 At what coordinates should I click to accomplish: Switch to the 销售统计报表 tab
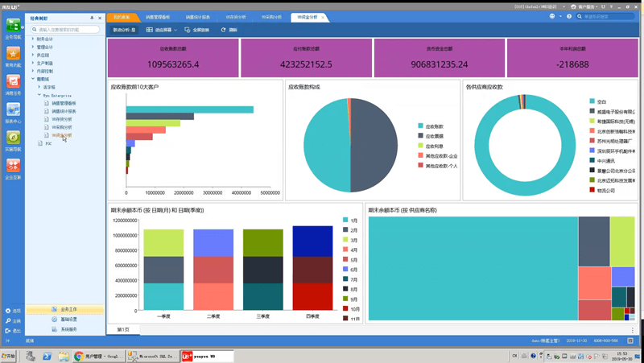[x=197, y=17]
